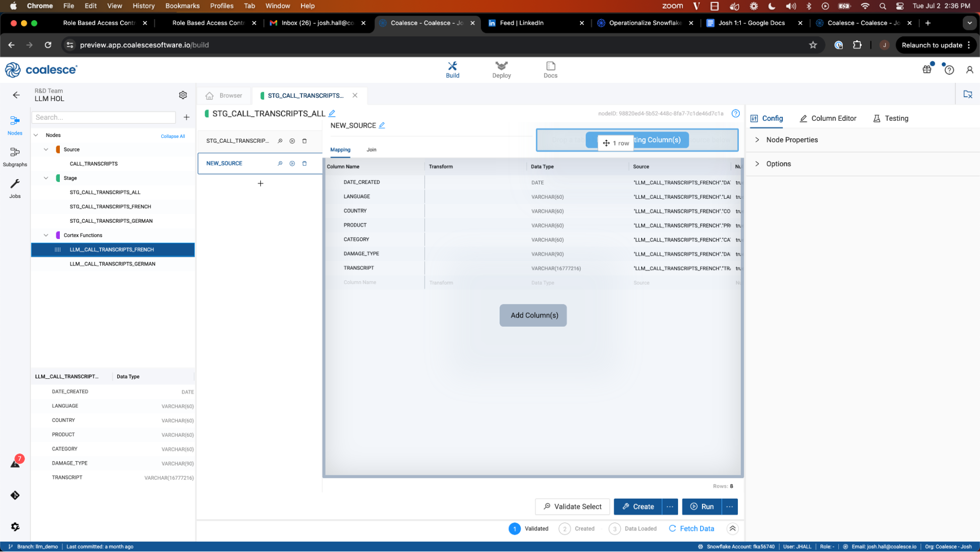
Task: Open Create button's more options menu
Action: point(670,506)
